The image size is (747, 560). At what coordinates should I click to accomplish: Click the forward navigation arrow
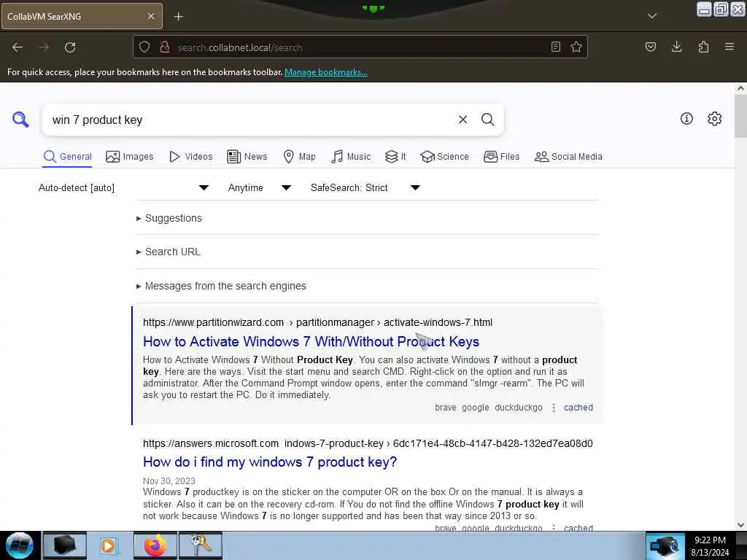(44, 47)
